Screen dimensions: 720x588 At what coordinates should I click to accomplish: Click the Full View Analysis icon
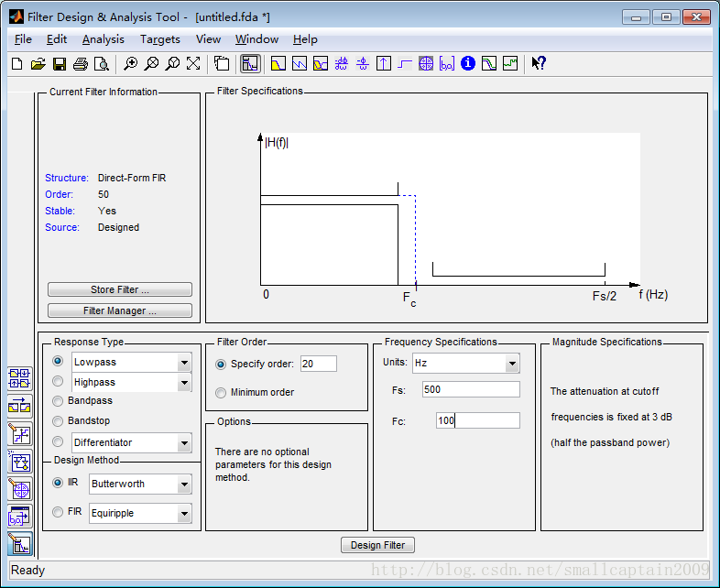(x=222, y=63)
